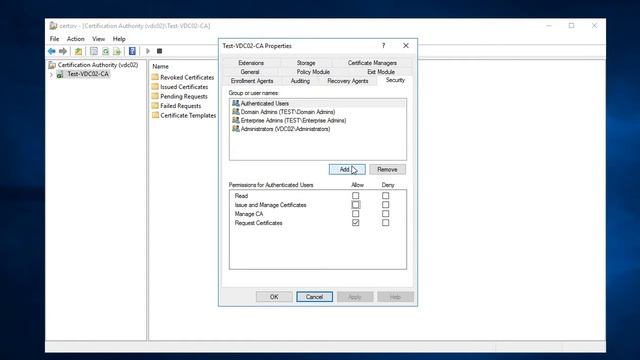Screen dimensions: 640x360
Task: Click the Remove button
Action: [387, 169]
